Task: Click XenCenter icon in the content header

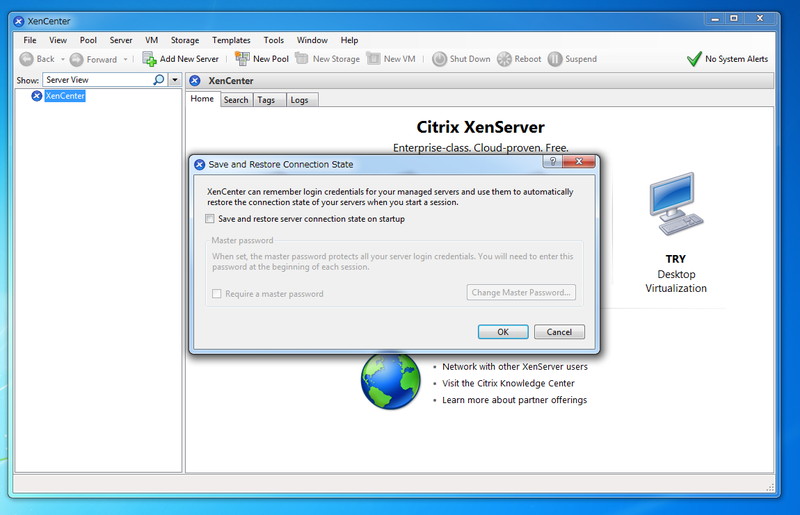Action: (195, 81)
